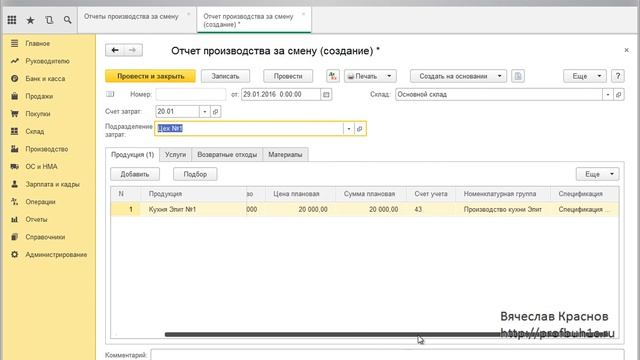Click the search magnifier icon

click(x=67, y=20)
